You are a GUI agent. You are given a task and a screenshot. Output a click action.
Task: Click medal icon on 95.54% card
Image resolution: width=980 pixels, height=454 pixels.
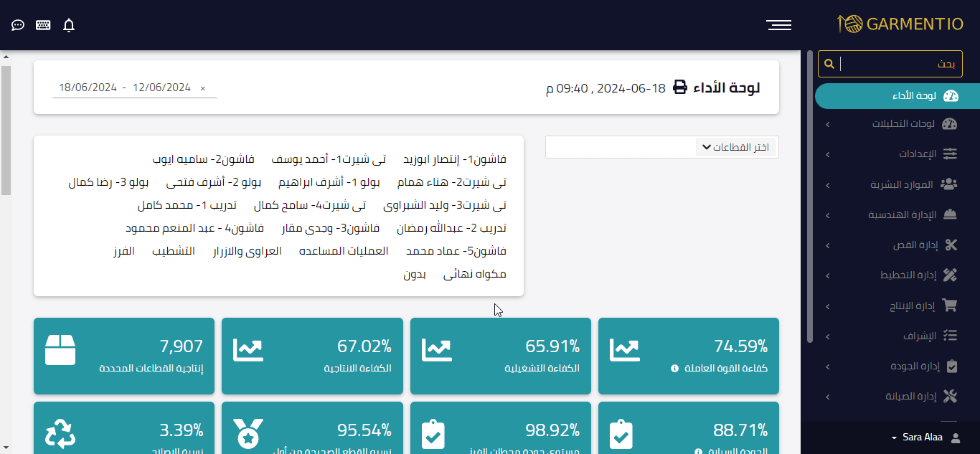[x=248, y=434]
